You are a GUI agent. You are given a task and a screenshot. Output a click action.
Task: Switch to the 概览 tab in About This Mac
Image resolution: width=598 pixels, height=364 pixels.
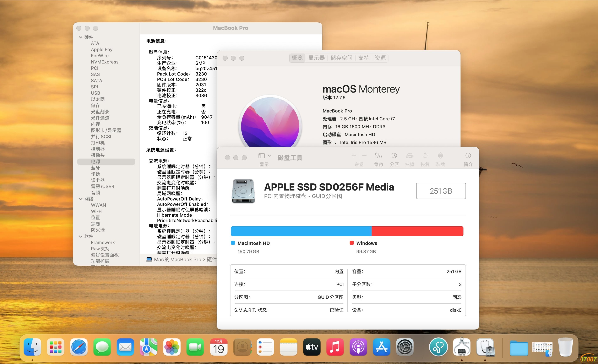tap(297, 58)
